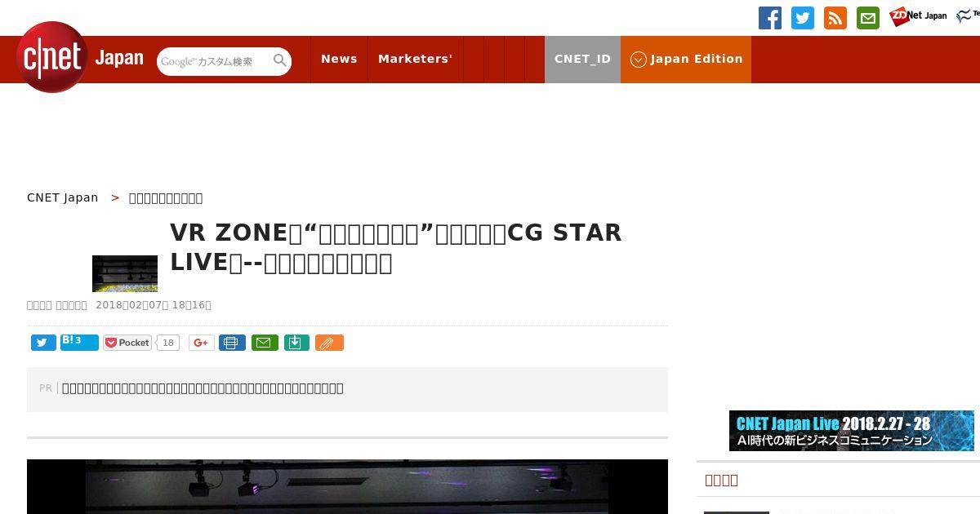This screenshot has height=514, width=980.
Task: Open the Marketers' menu
Action: click(415, 59)
